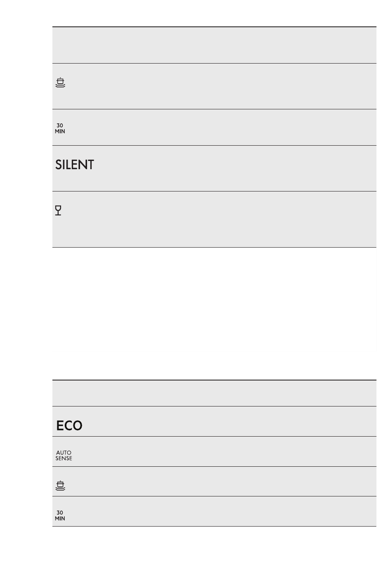This screenshot has height=567, width=392.
Task: Select the 30 MIN icon in the lower table
Action: pos(60,515)
